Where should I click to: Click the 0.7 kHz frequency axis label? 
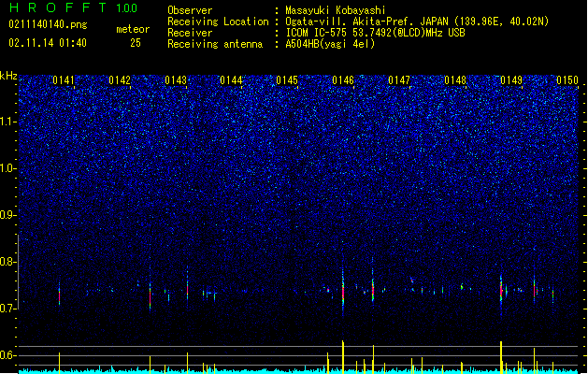pyautogui.click(x=8, y=309)
